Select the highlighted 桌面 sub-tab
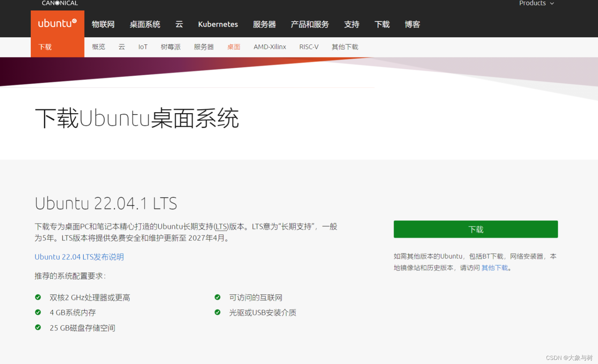This screenshot has width=598, height=364. pos(234,47)
